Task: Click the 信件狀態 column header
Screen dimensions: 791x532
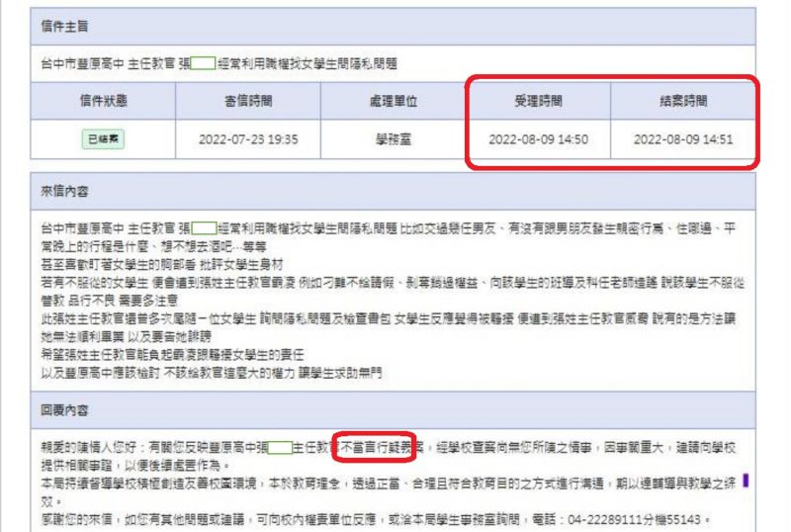Action: coord(103,101)
